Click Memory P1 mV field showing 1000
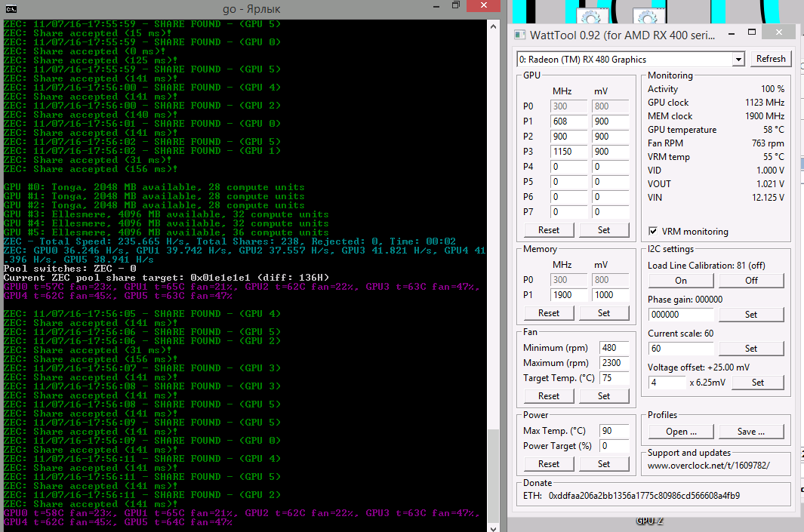 [x=611, y=295]
